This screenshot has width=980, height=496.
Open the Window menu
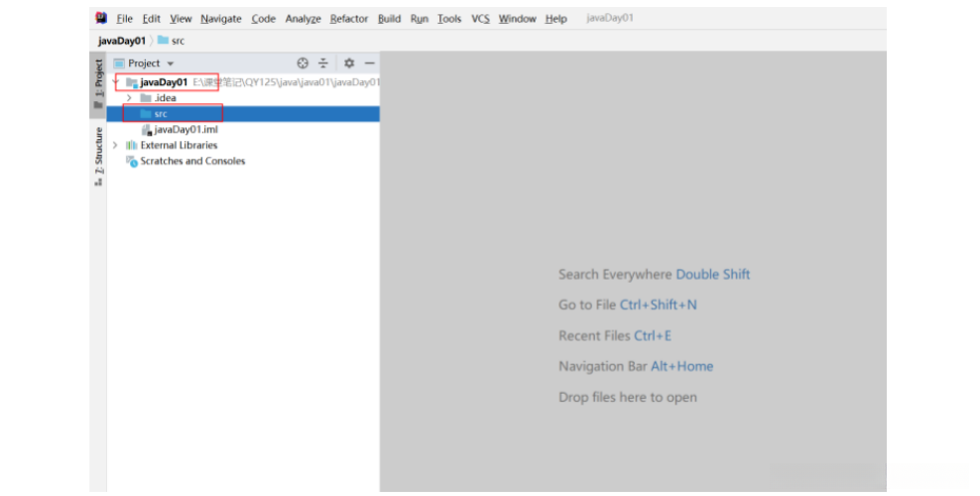517,19
